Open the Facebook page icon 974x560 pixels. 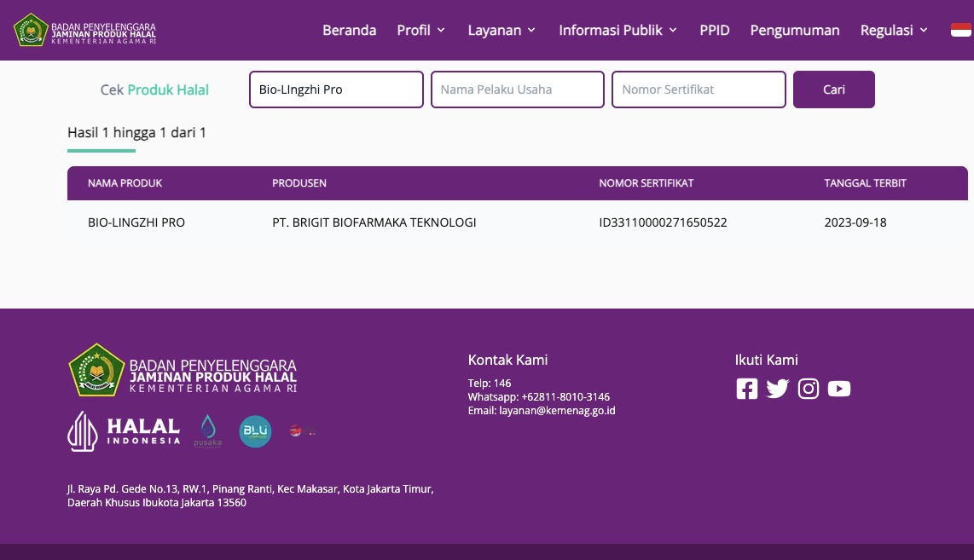tap(746, 389)
